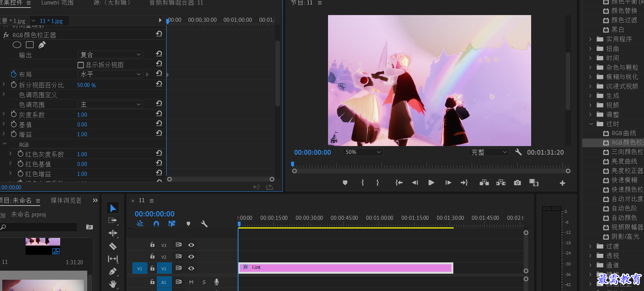
Task: Open the 输出 dropdown showing 复合
Action: pyautogui.click(x=110, y=55)
